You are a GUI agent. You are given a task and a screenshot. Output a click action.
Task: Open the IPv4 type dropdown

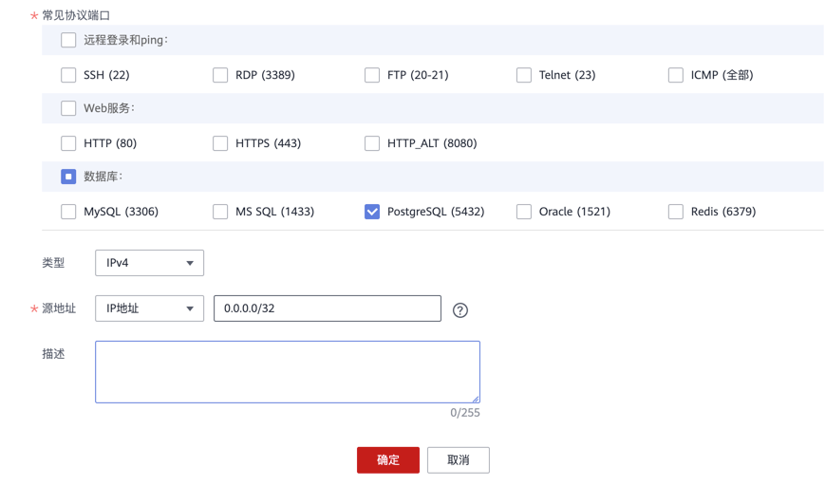pos(149,263)
